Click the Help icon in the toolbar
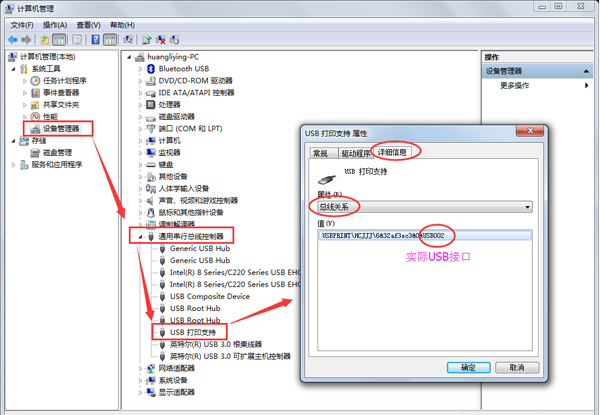 (x=96, y=40)
